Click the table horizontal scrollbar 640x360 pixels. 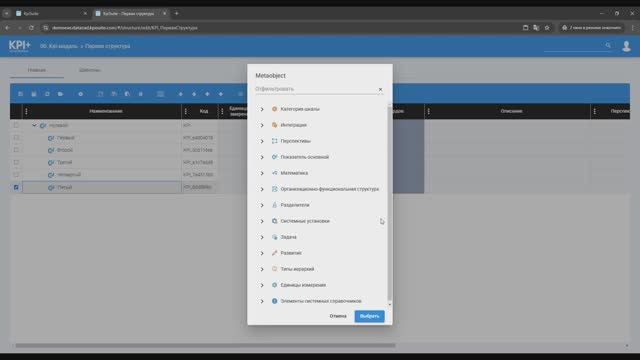(x=205, y=345)
